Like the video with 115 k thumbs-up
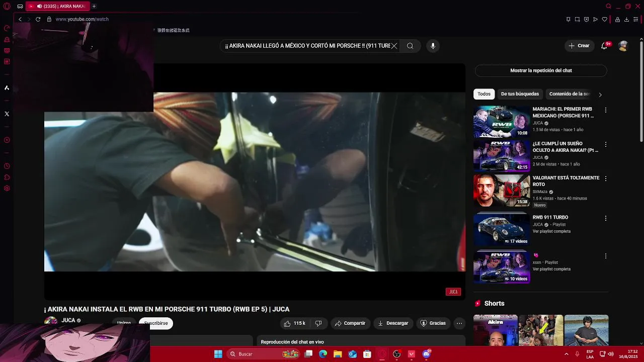The image size is (644, 362). 294,323
